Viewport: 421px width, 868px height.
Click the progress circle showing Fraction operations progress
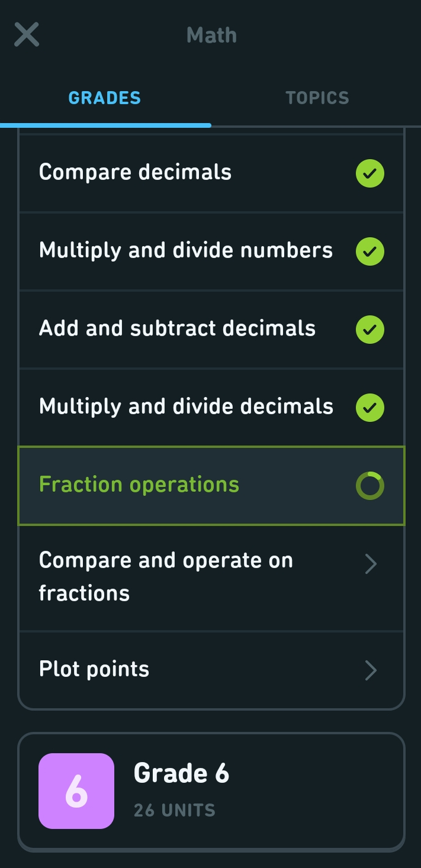[x=370, y=485]
